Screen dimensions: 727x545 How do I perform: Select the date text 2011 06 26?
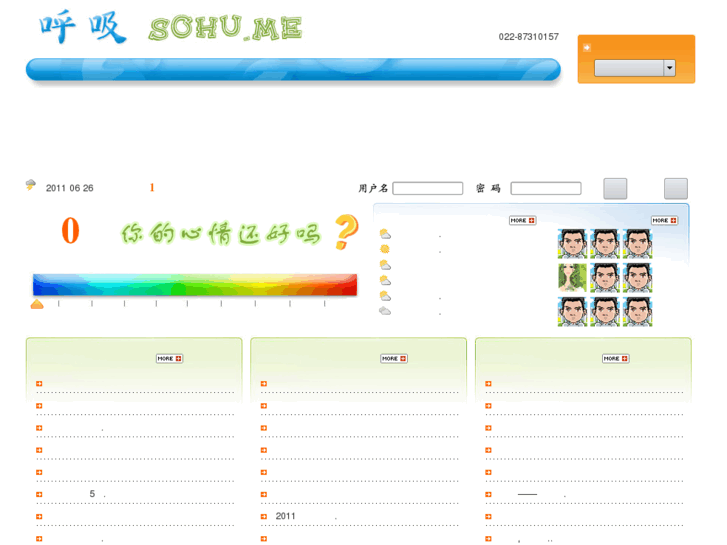70,188
